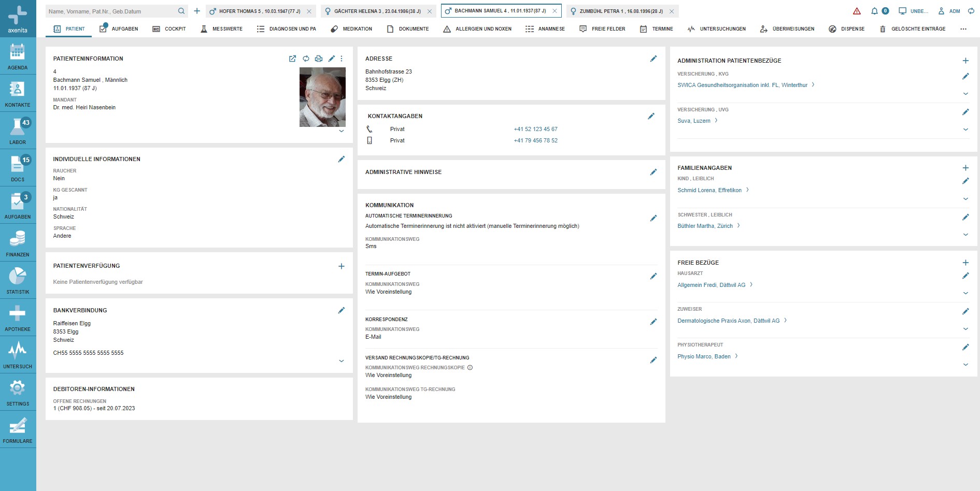
Task: Edit the Bankverbindung details
Action: pyautogui.click(x=341, y=310)
